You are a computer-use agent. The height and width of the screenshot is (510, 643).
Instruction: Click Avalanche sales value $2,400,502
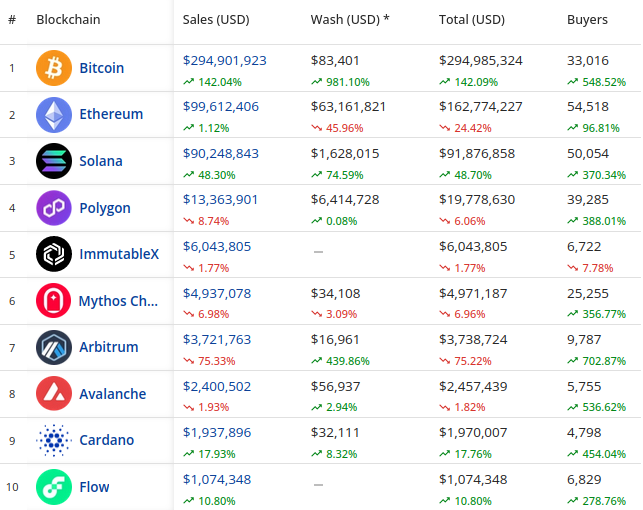(217, 387)
